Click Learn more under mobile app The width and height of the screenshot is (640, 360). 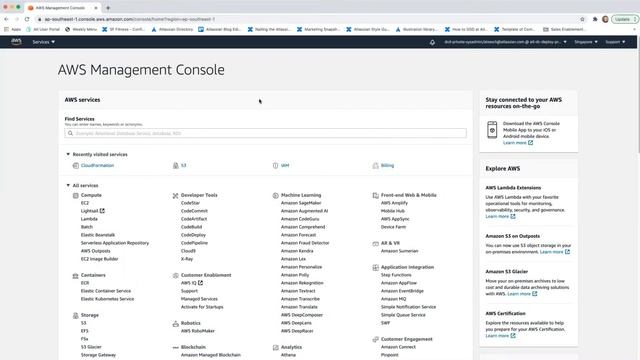coord(518,142)
